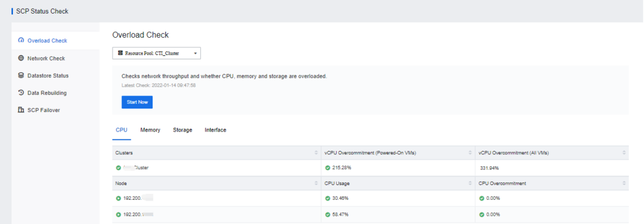Open SCP Failover in sidebar
This screenshot has height=224, width=644.
[55, 110]
